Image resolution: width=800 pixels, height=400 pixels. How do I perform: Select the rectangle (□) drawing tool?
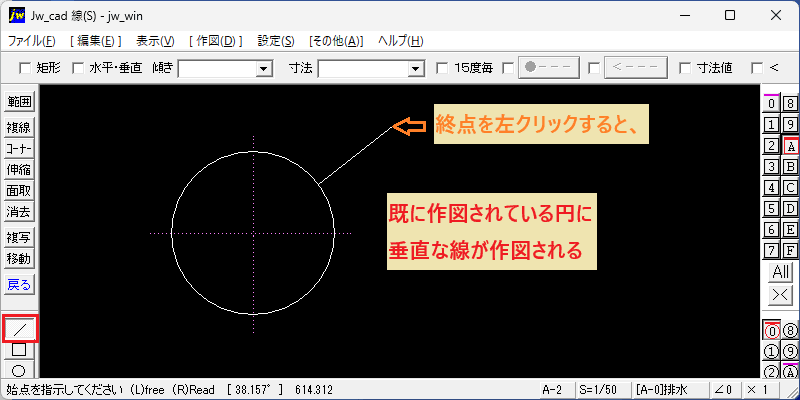[x=19, y=350]
